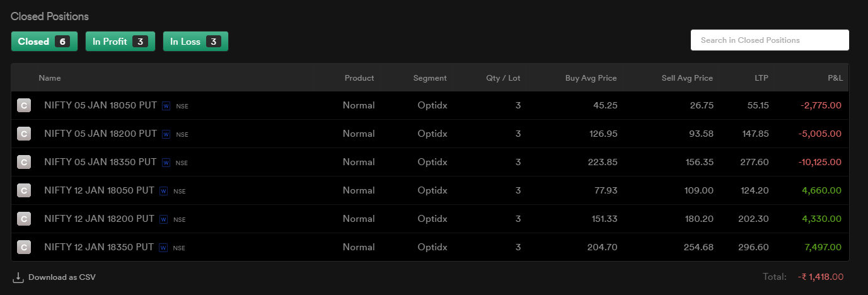This screenshot has height=295, width=868.
Task: Click the Search in Closed Positions field
Action: (x=770, y=40)
